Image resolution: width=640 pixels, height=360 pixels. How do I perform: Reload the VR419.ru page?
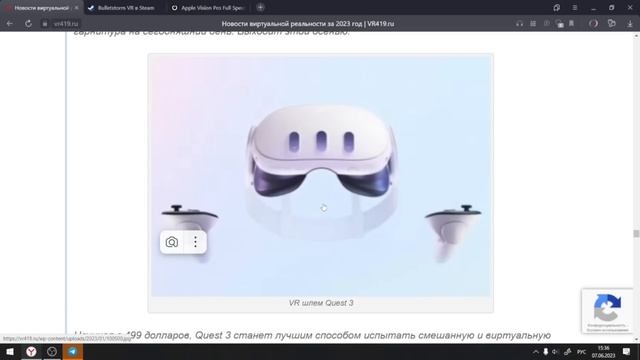point(28,24)
